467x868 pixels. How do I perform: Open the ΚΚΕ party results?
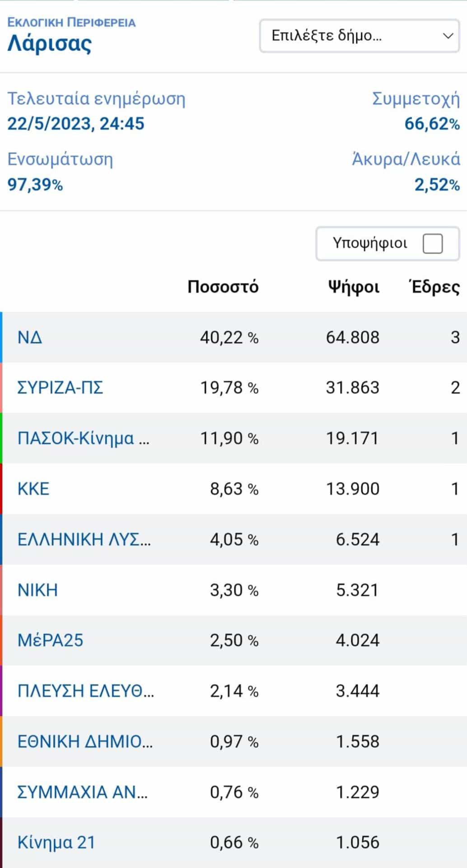pyautogui.click(x=33, y=489)
